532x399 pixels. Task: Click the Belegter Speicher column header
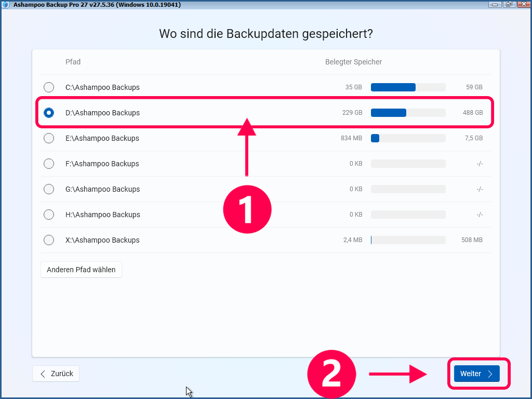pos(353,62)
